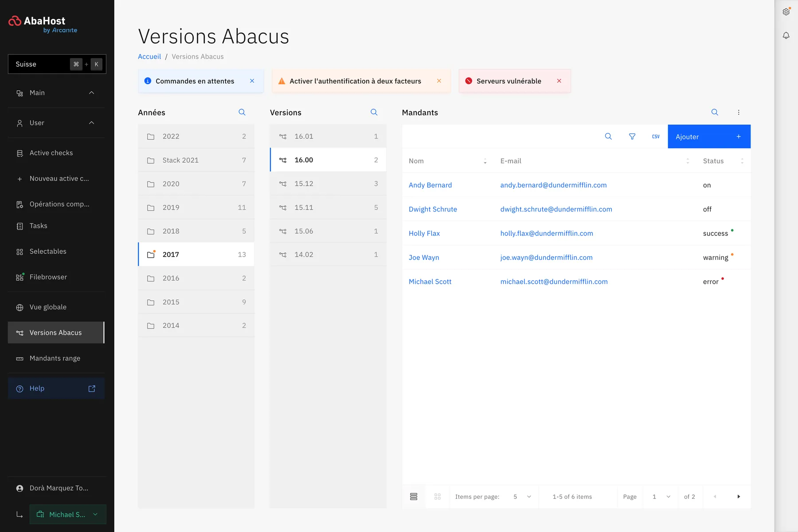Open Nouveau active c... menu item
This screenshot has width=798, height=532.
click(56, 179)
